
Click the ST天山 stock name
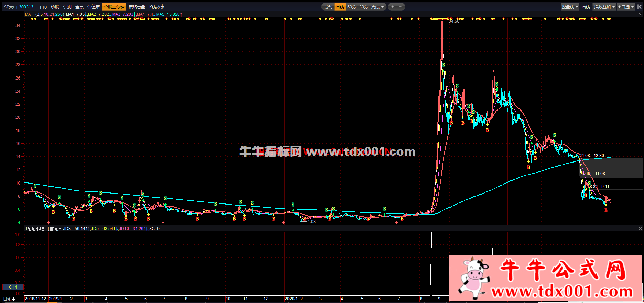(x=10, y=7)
